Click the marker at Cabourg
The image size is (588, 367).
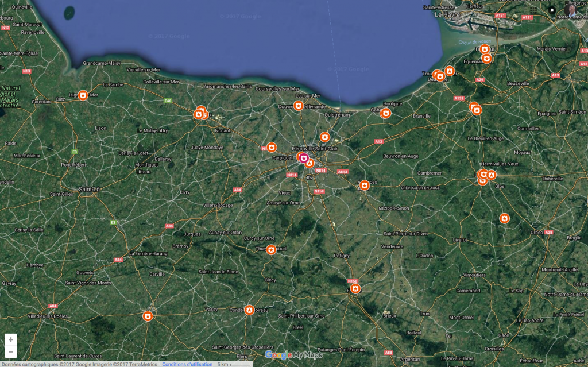pyautogui.click(x=386, y=113)
